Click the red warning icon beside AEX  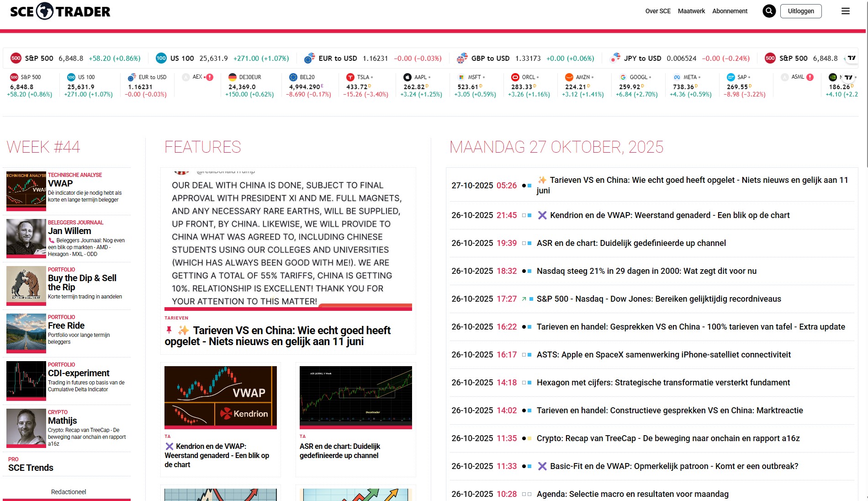coord(210,77)
